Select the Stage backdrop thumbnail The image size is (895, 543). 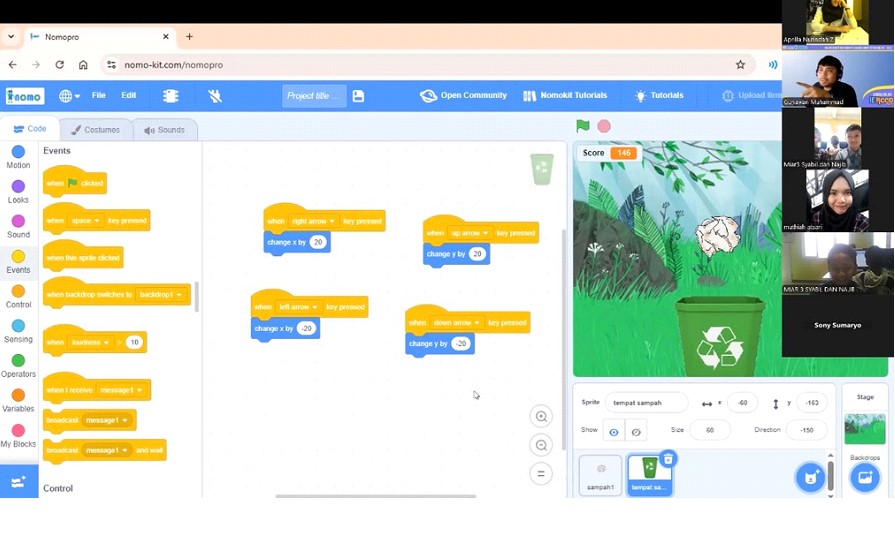865,429
